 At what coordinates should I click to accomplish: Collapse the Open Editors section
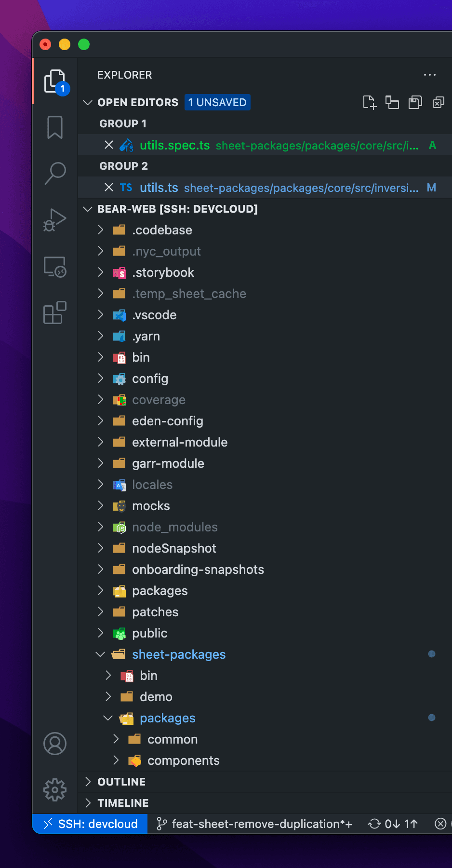(x=88, y=103)
